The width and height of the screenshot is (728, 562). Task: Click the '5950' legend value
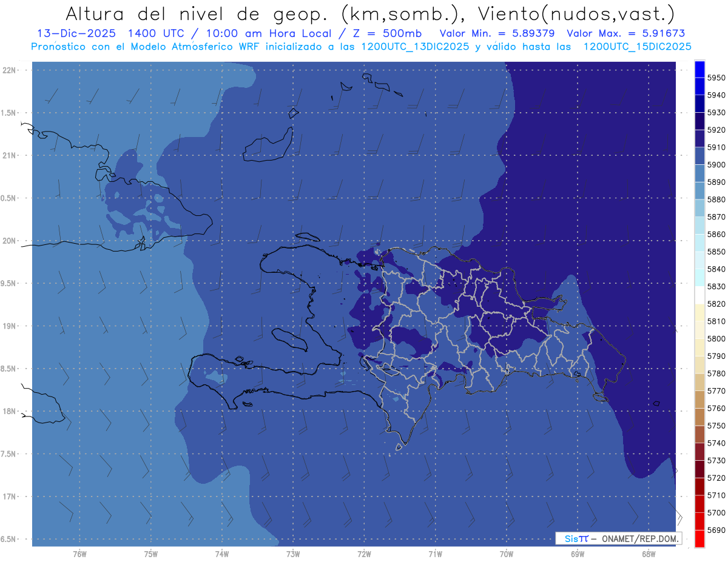pos(716,78)
